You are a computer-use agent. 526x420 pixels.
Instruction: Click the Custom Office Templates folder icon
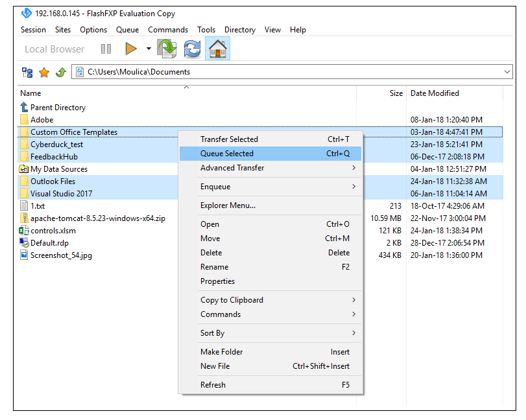point(24,132)
